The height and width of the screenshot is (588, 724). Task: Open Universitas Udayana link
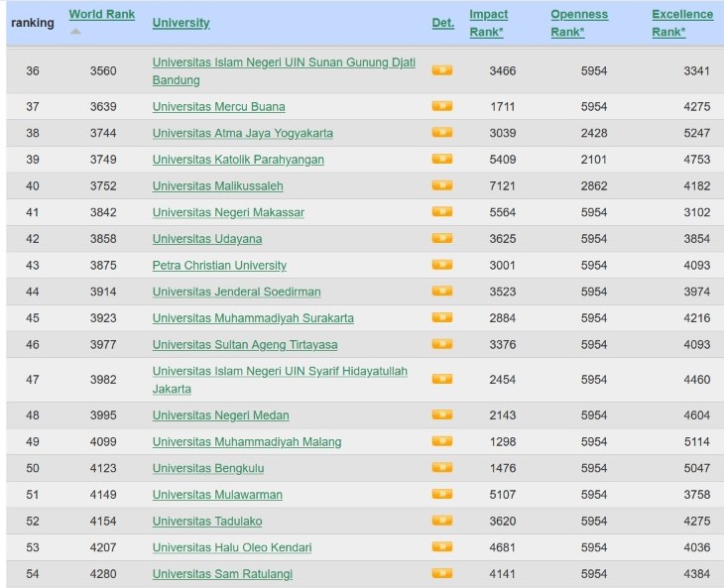coord(207,239)
